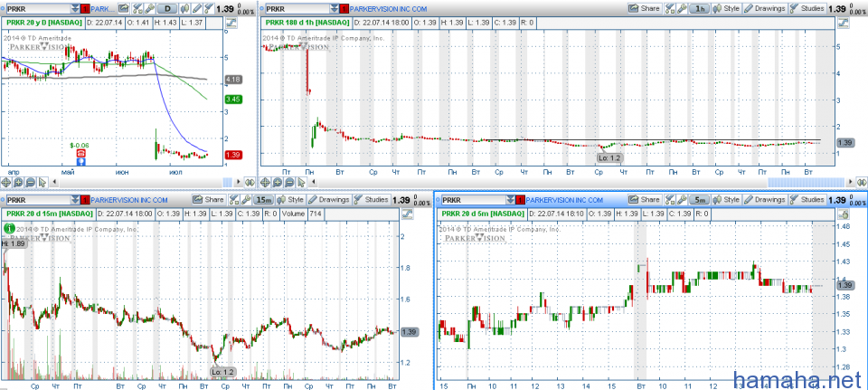Open wrench settings icon in 5m chart
This screenshot has width=868, height=390.
point(683,199)
